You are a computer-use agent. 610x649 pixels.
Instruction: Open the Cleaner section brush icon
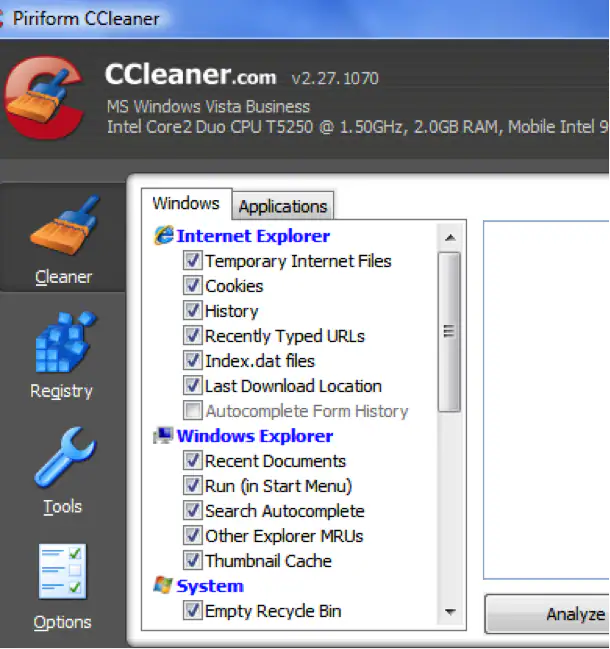65,226
